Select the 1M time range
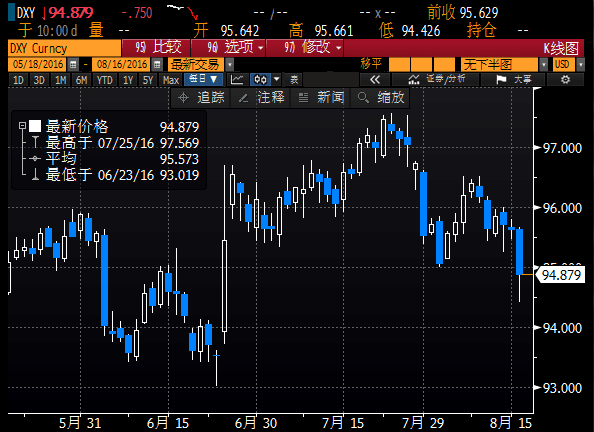 (x=60, y=80)
